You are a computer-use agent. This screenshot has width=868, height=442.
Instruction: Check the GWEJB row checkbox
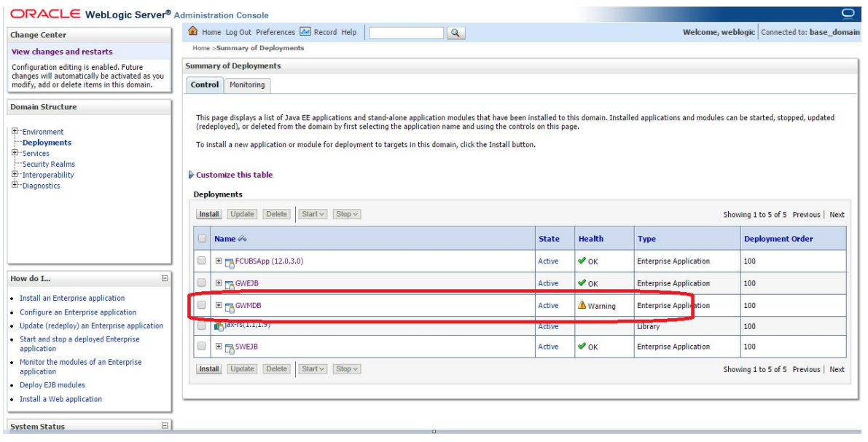[x=201, y=283]
